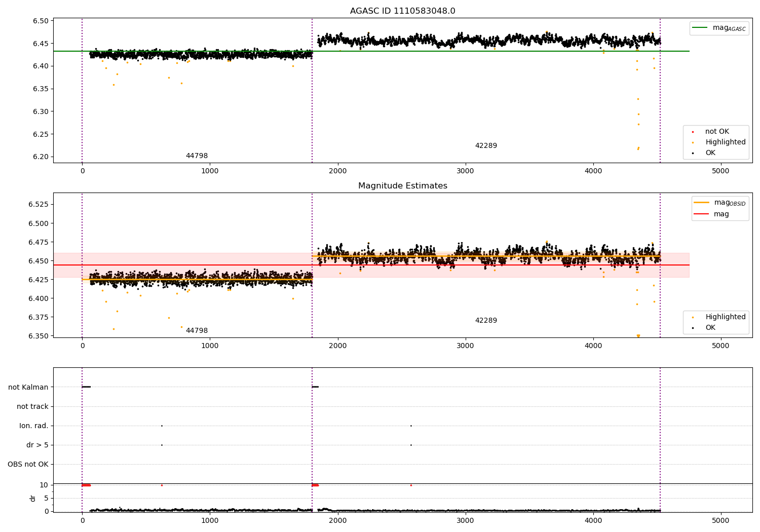The height and width of the screenshot is (532, 760).
Task: Click the 'mag AGASC' legend label text
Action: pyautogui.click(x=729, y=28)
